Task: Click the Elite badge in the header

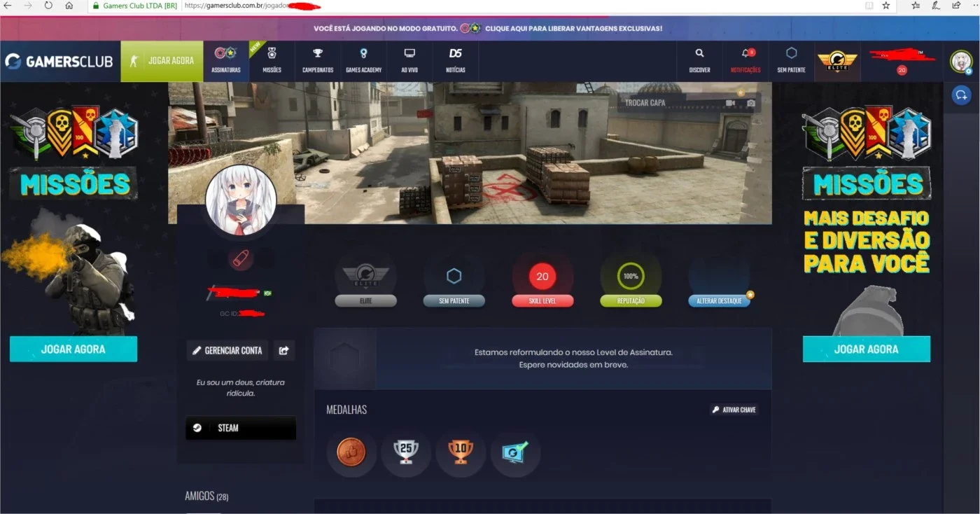Action: click(838, 61)
